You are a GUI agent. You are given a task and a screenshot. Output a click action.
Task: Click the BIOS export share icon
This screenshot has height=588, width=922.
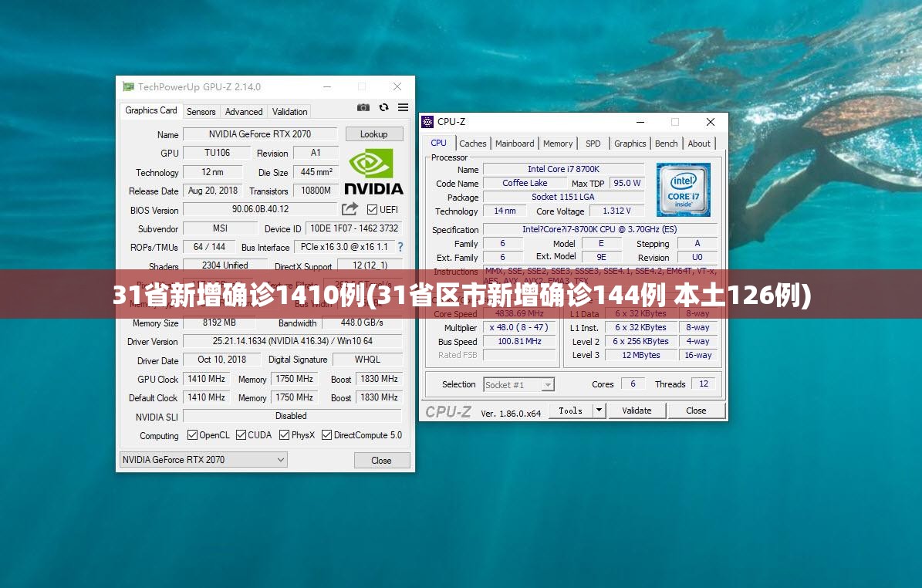click(x=350, y=209)
